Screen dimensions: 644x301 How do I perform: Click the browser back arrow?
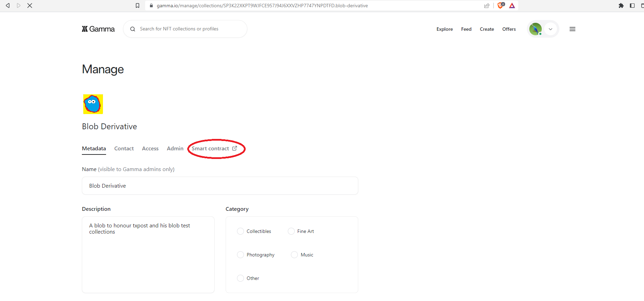click(8, 6)
